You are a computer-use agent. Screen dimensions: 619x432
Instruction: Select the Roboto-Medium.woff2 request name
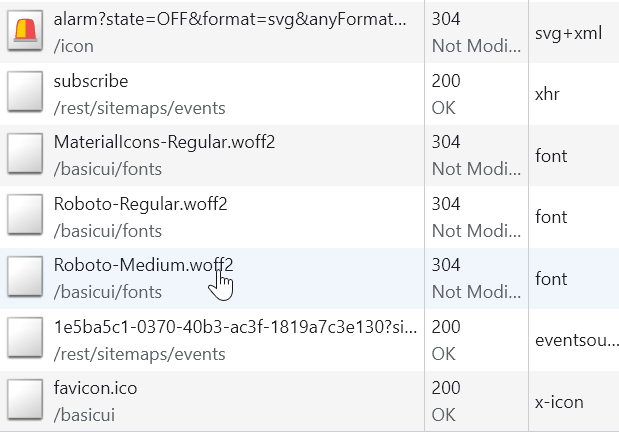144,266
